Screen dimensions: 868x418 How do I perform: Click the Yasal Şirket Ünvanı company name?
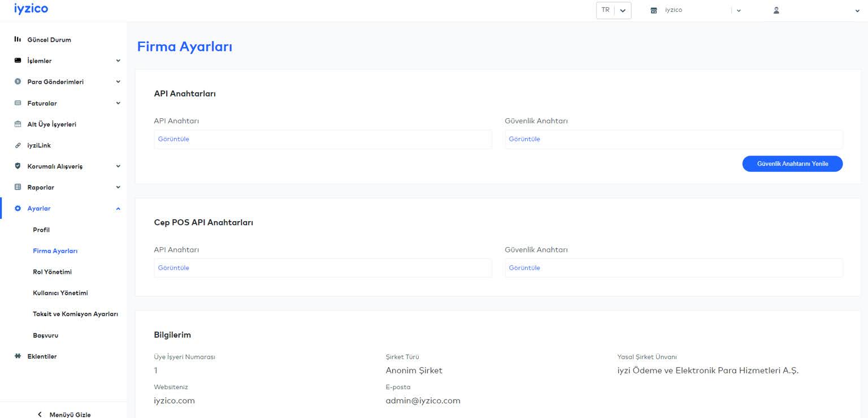click(708, 370)
